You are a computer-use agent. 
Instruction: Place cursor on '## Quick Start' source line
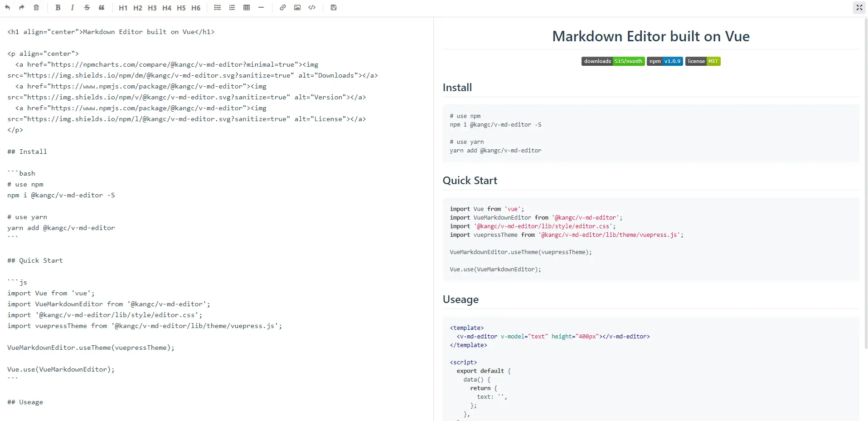click(x=35, y=260)
